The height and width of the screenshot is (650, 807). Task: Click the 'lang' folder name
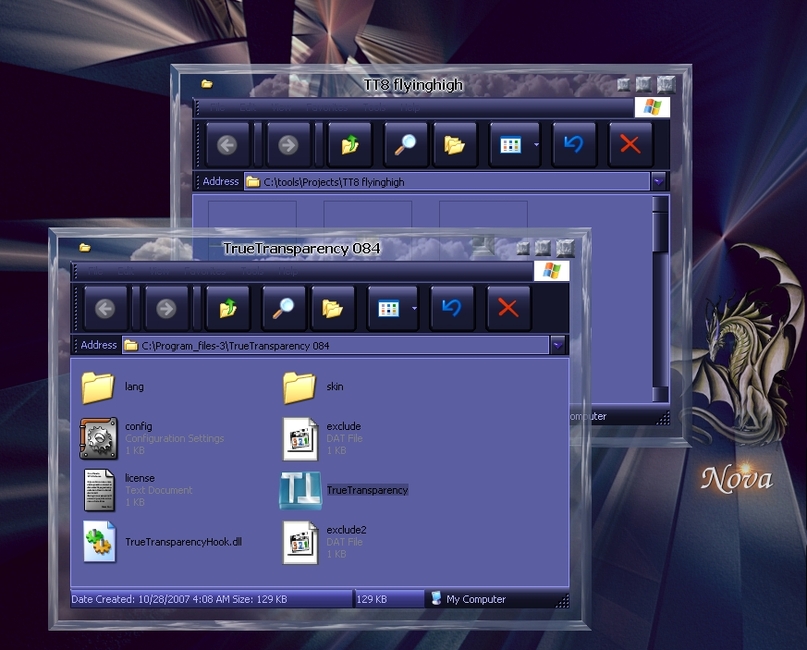click(134, 387)
